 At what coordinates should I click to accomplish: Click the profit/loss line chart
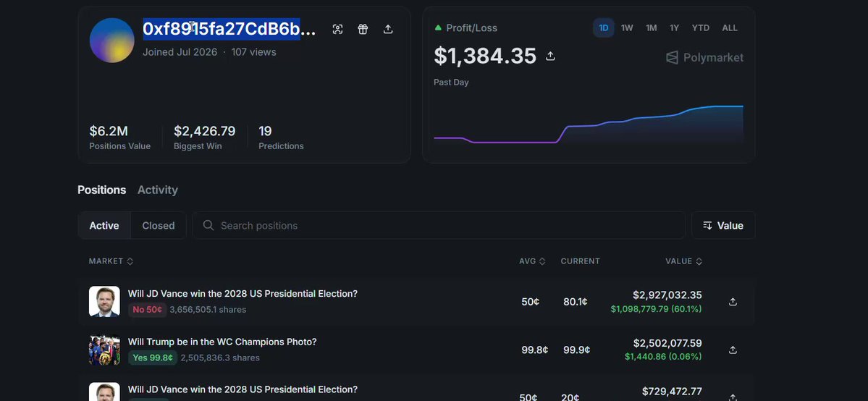tap(589, 124)
